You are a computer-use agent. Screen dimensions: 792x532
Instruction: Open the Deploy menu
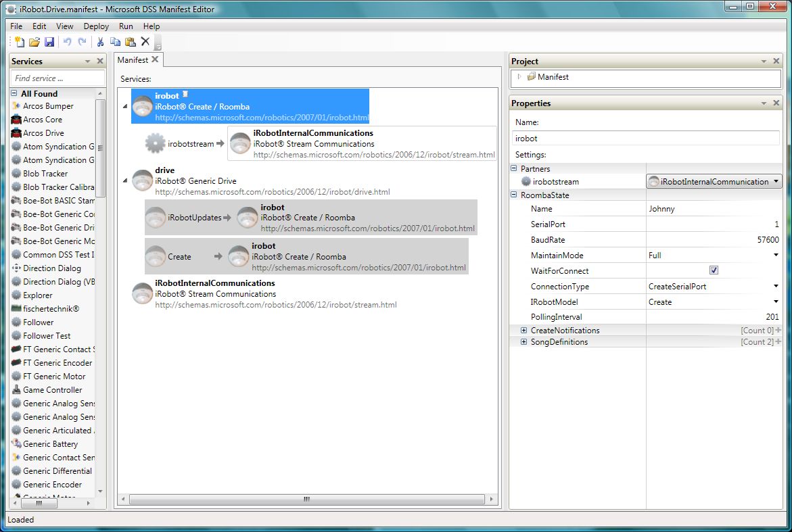click(96, 26)
